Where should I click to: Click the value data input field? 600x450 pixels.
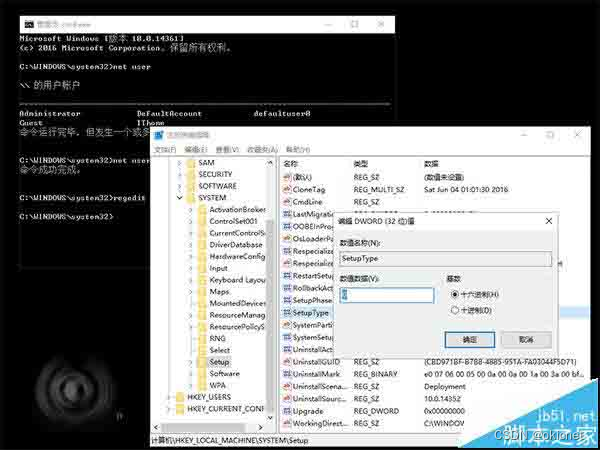pos(386,295)
